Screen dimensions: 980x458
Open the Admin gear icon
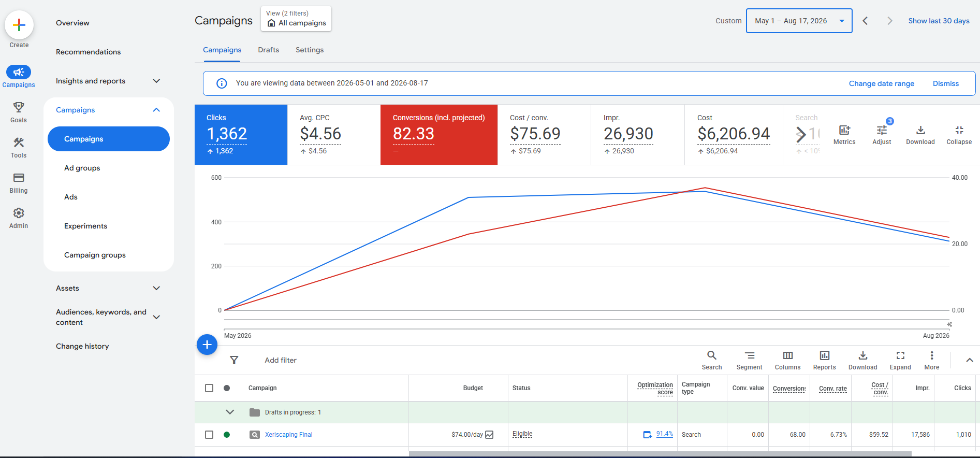tap(19, 213)
